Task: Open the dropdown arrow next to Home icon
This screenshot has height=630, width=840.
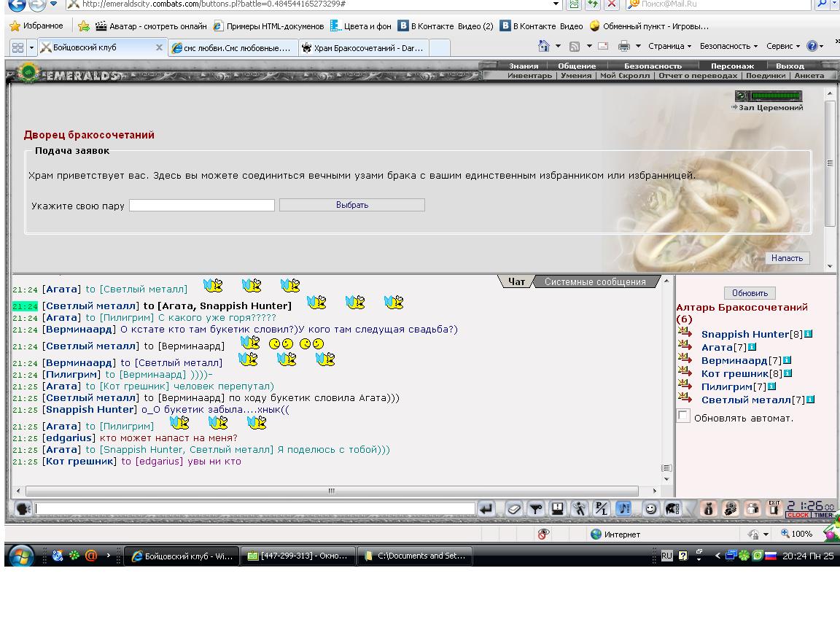Action: [x=558, y=46]
